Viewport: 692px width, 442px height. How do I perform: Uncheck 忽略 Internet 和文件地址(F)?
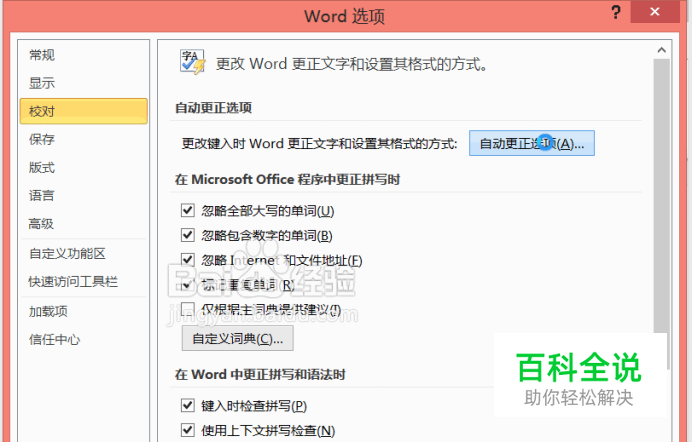coord(188,259)
